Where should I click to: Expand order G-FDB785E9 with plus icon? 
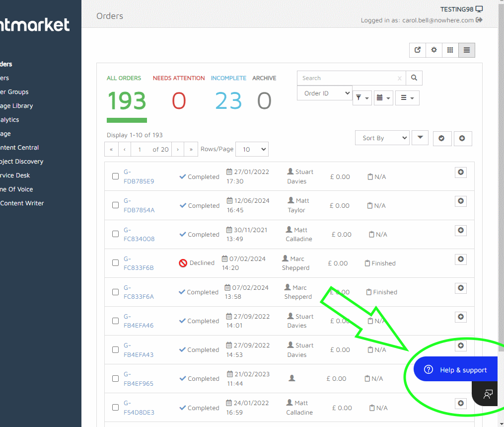[x=461, y=172]
